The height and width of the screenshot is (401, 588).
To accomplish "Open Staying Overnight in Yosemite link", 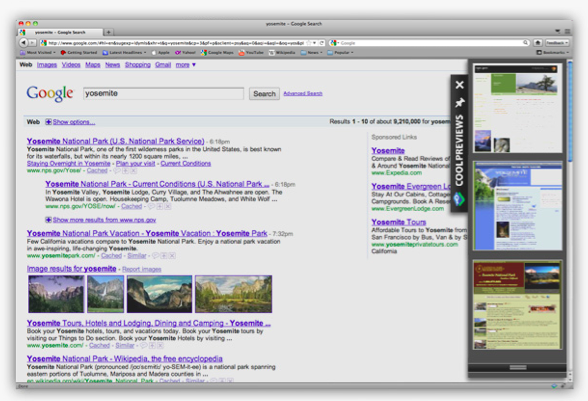I will point(69,164).
